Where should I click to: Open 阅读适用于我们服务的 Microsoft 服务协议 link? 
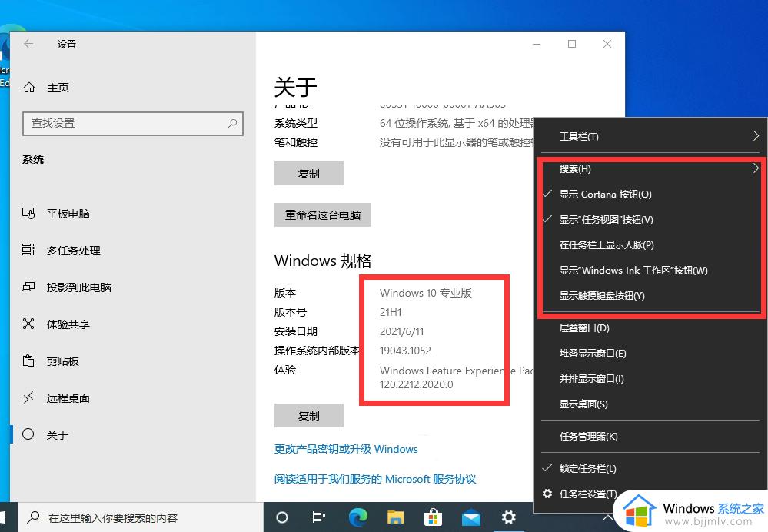coord(374,479)
